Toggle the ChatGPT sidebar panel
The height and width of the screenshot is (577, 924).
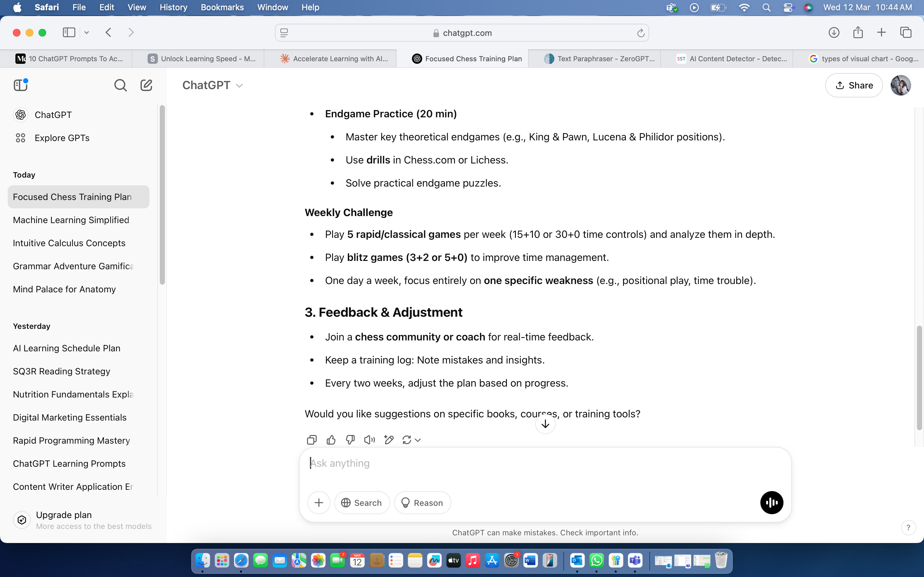(21, 85)
